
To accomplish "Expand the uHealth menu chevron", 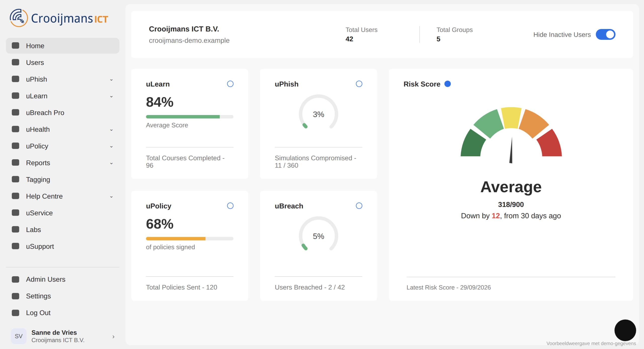I will [x=111, y=130].
